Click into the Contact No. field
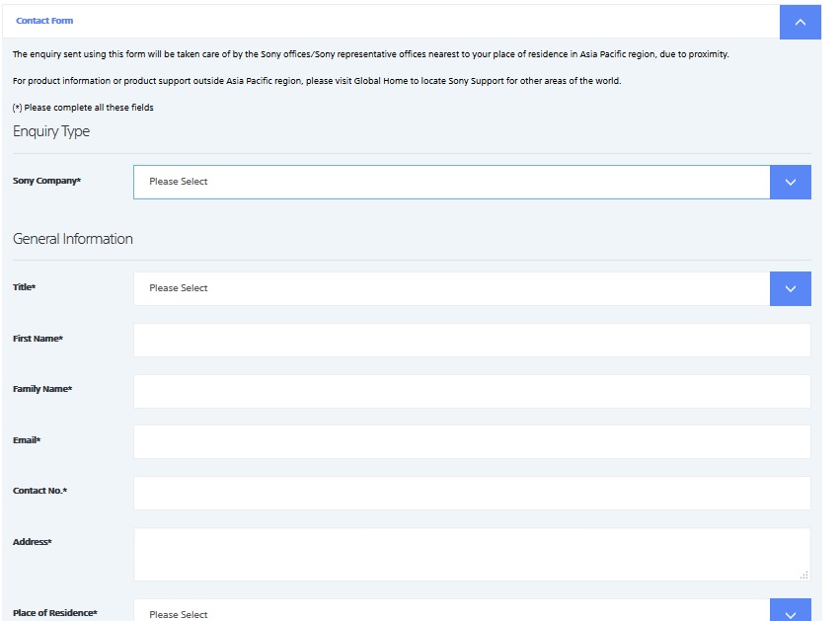840x621 pixels. pyautogui.click(x=471, y=493)
